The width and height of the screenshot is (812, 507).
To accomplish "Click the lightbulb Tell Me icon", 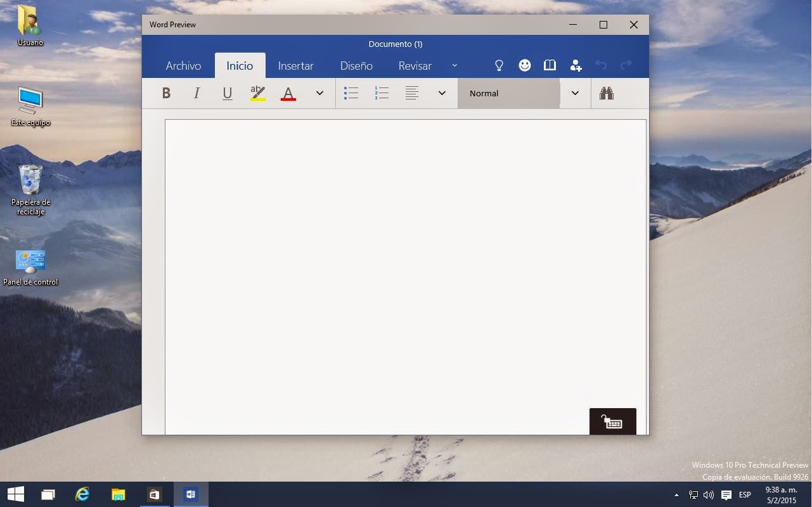I will [x=499, y=65].
